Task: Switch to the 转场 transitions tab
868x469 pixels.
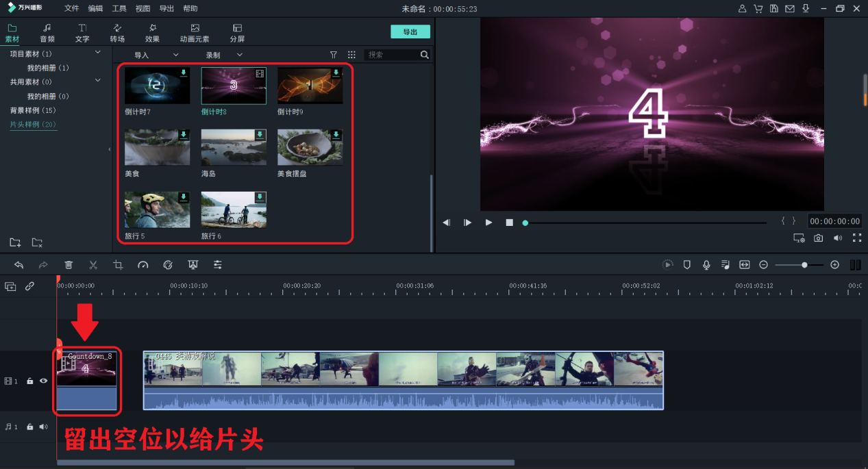Action: (117, 33)
